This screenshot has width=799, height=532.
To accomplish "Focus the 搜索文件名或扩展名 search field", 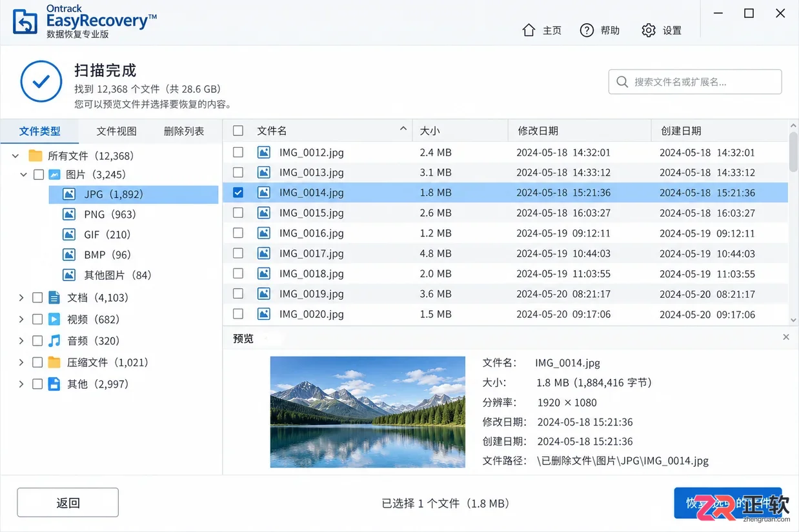I will tap(695, 82).
